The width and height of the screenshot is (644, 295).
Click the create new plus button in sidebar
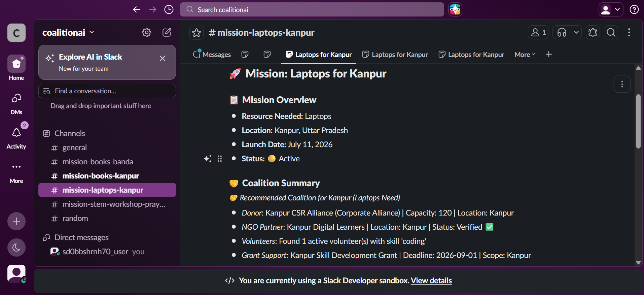[x=16, y=221]
